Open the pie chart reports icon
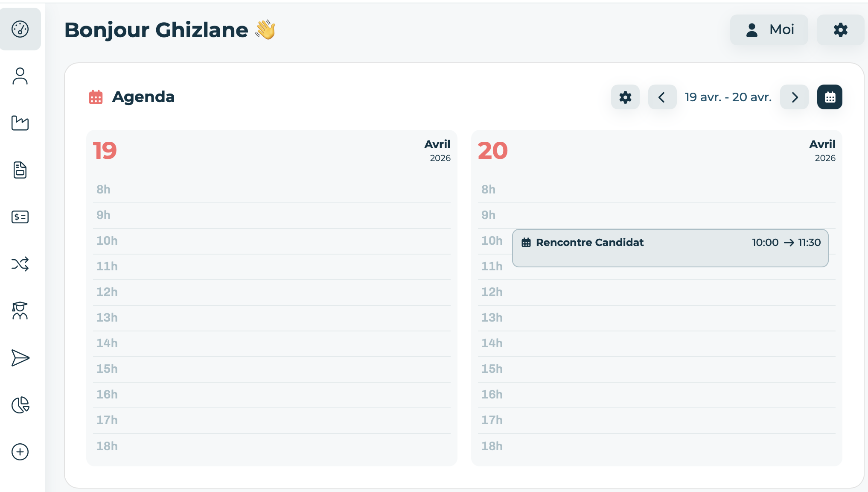 (x=20, y=405)
